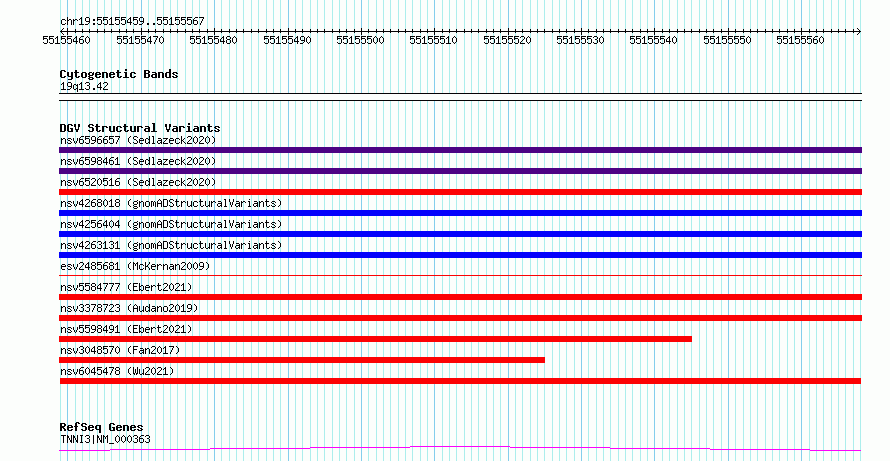This screenshot has width=890, height=461.
Task: Select the nsv5584777 red variant bar
Action: (460, 297)
